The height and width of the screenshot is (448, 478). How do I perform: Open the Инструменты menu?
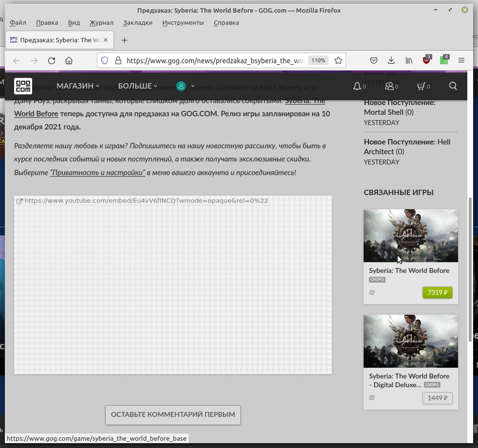click(x=183, y=23)
